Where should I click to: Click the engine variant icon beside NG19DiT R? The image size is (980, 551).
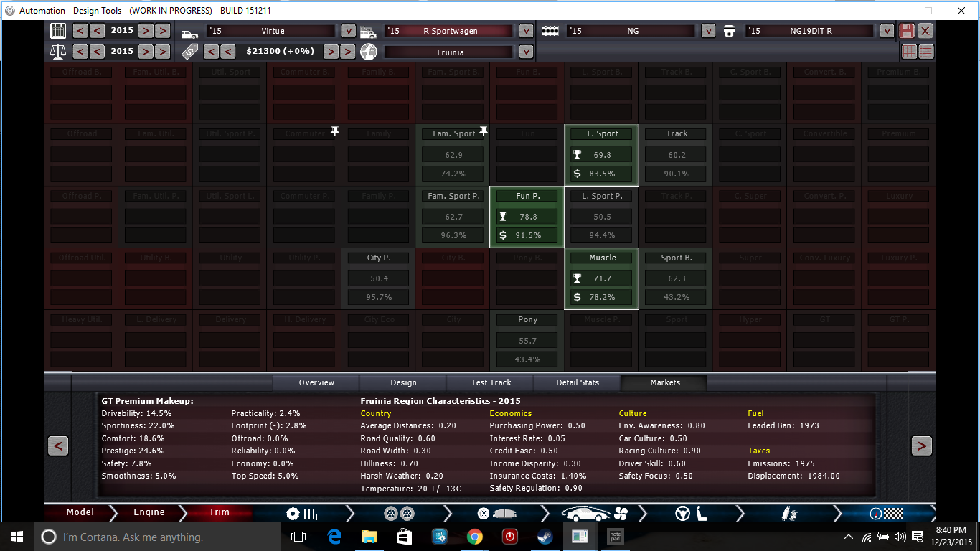(730, 32)
